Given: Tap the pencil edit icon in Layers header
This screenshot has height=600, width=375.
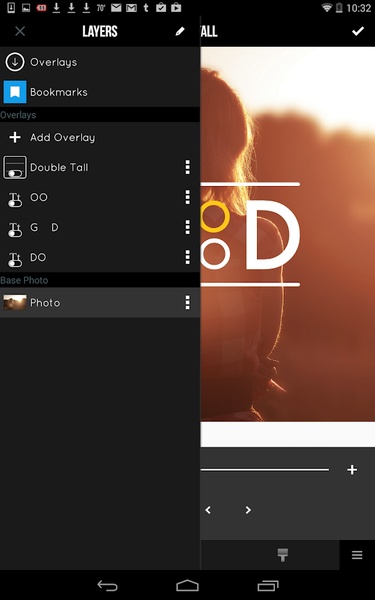Looking at the screenshot, I should pos(180,31).
